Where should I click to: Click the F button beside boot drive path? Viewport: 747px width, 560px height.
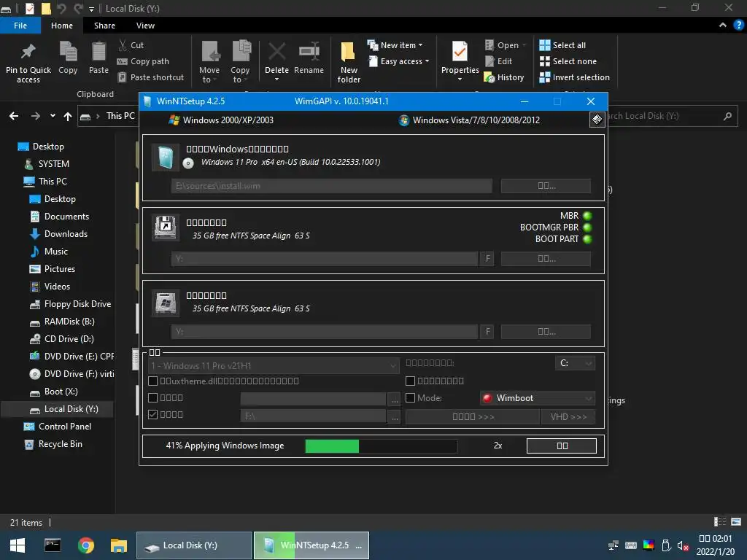(x=487, y=259)
